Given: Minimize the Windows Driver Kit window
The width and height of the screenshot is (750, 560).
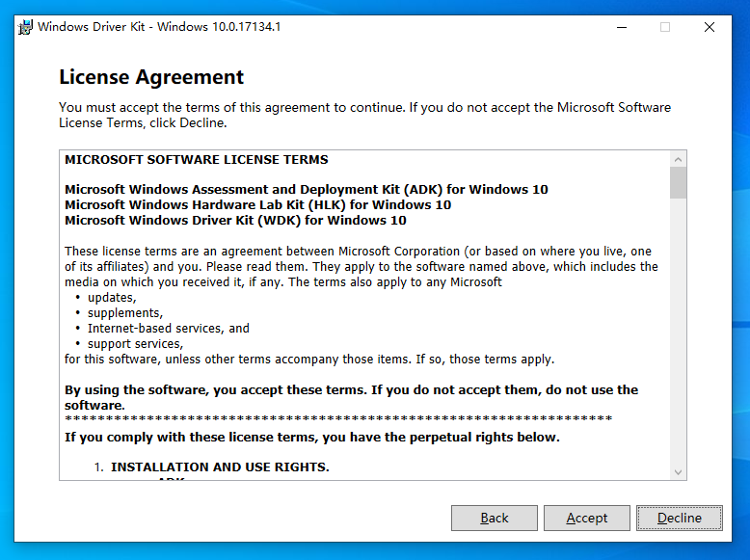Looking at the screenshot, I should click(622, 27).
